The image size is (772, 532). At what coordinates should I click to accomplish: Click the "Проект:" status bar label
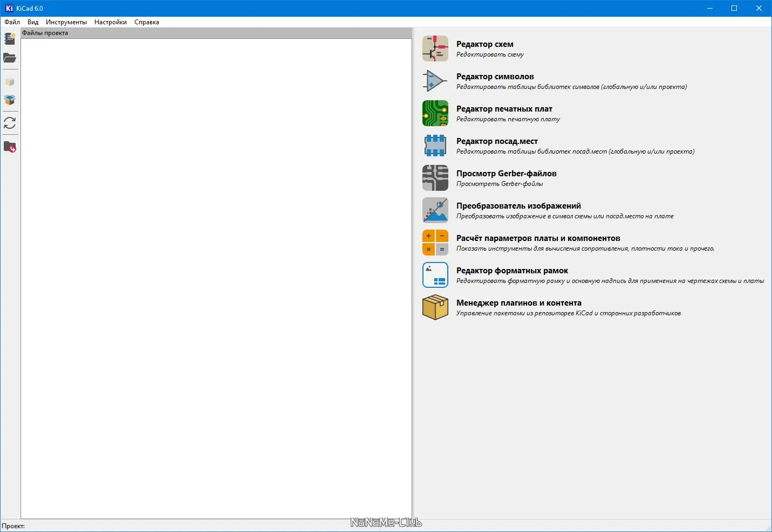(13, 526)
